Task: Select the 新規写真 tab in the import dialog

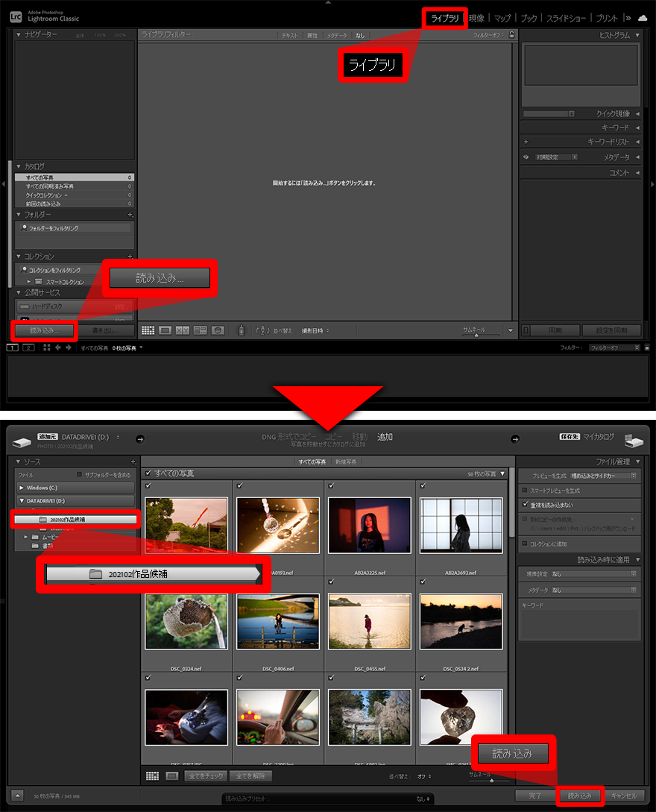Action: pos(347,462)
